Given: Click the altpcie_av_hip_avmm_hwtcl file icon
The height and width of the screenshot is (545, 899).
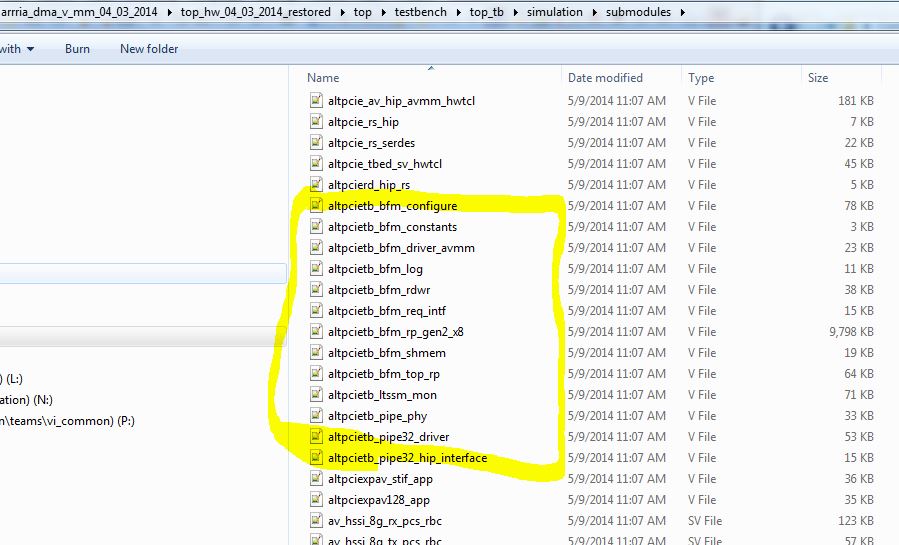Looking at the screenshot, I should click(x=316, y=101).
